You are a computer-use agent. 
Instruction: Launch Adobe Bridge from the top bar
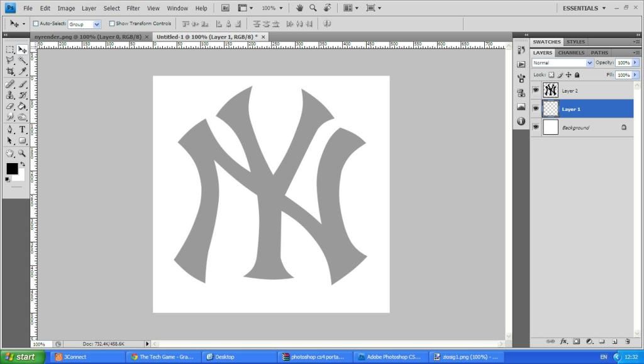(225, 8)
